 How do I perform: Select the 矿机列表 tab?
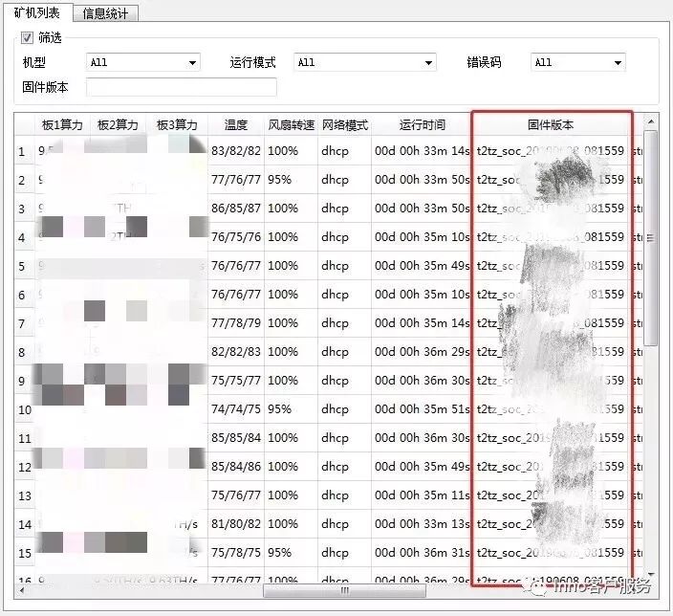coord(36,12)
